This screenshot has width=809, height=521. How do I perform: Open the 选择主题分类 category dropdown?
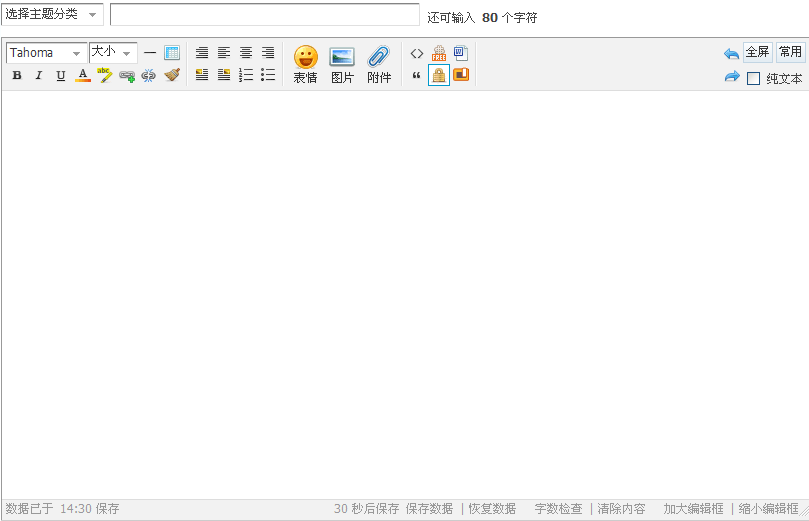(x=53, y=14)
